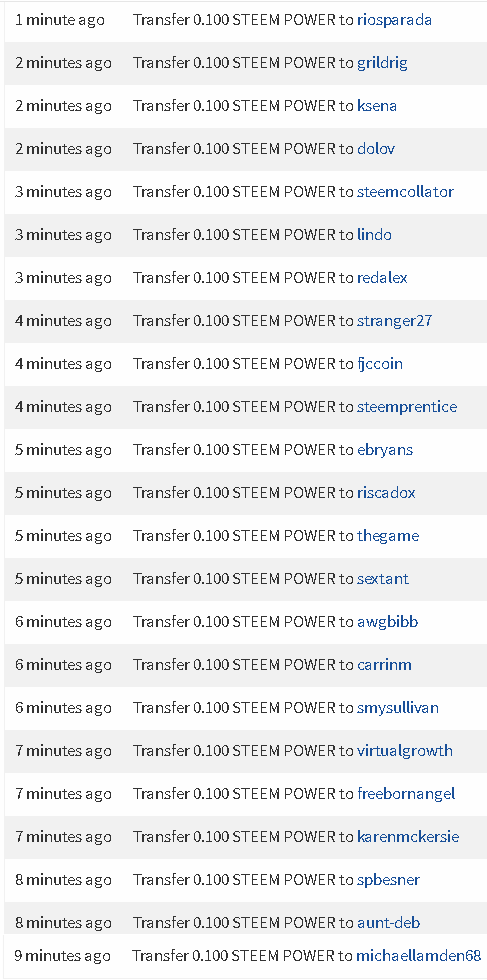Visit the ksena profile link
Viewport: 487px width, 980px height.
pos(376,106)
